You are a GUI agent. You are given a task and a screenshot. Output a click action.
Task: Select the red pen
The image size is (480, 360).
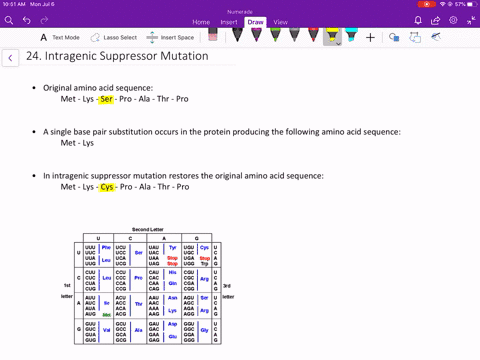tap(313, 35)
